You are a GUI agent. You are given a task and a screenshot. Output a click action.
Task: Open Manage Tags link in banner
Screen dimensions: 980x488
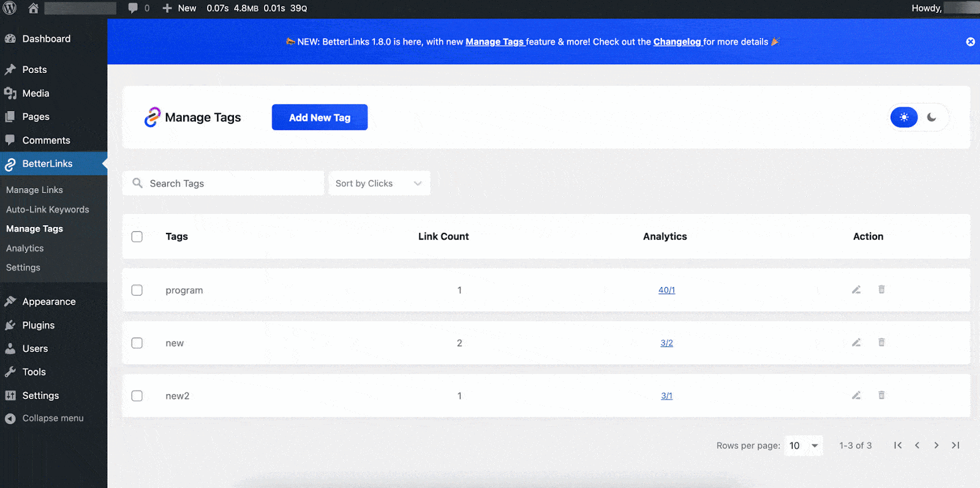point(494,42)
